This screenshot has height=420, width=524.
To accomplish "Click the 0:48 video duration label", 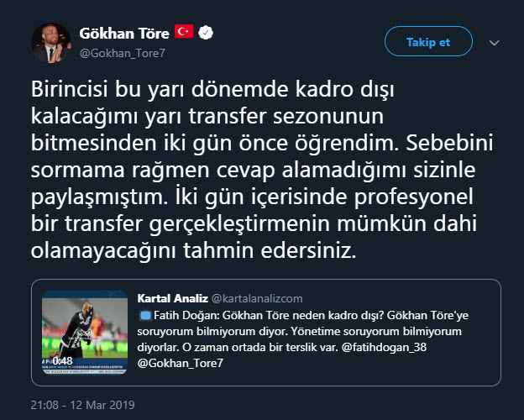I will (62, 361).
